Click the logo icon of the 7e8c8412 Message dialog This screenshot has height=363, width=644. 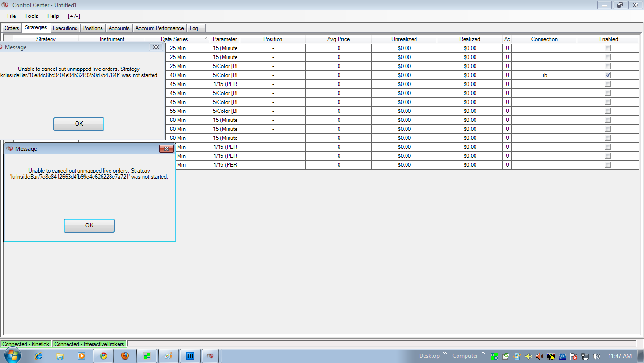(x=9, y=149)
